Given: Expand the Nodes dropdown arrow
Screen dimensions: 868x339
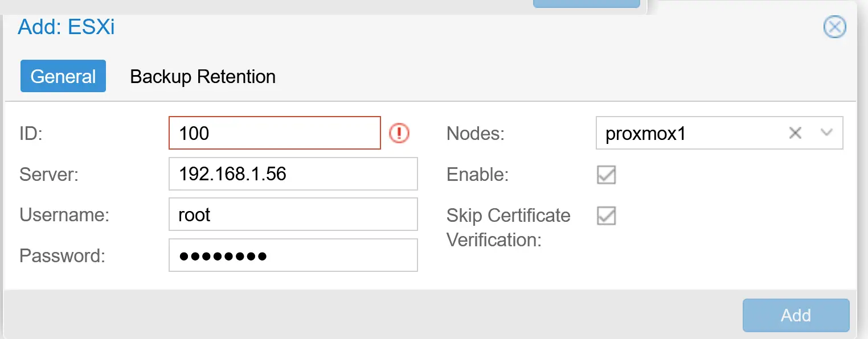Looking at the screenshot, I should click(826, 133).
